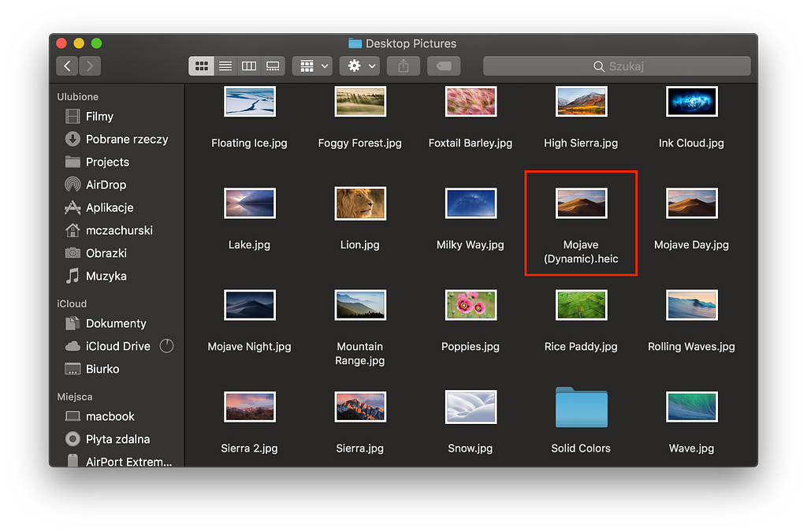Select macbook under Miejsca
Image resolution: width=807 pixels, height=532 pixels.
click(117, 416)
